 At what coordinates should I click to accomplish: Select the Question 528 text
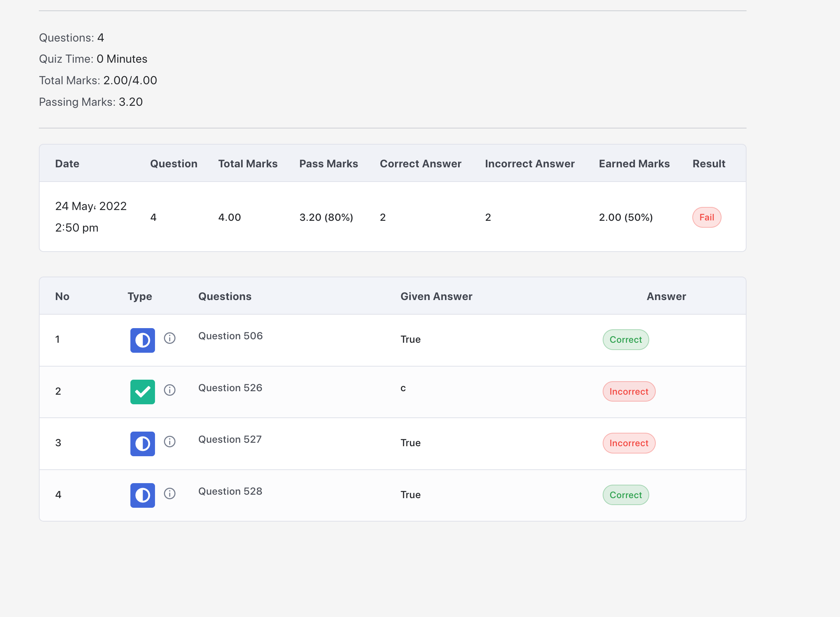[230, 491]
